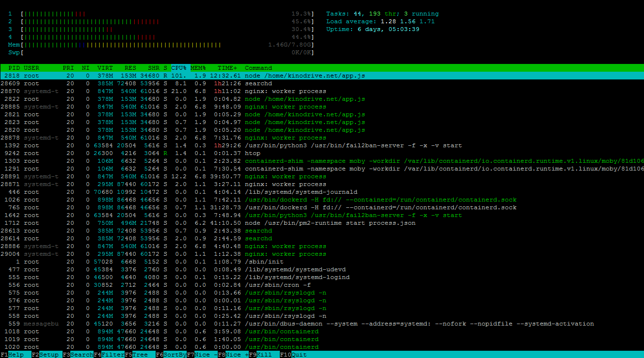This screenshot has width=644, height=358.
Task: Select the PID 1291 containerd-shim row
Action: (x=322, y=169)
